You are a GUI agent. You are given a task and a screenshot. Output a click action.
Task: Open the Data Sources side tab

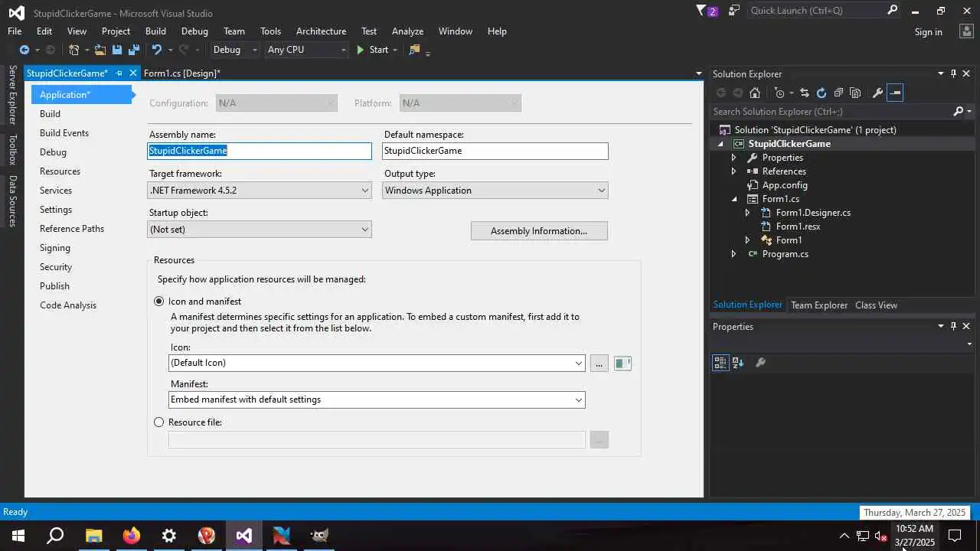pos(12,201)
